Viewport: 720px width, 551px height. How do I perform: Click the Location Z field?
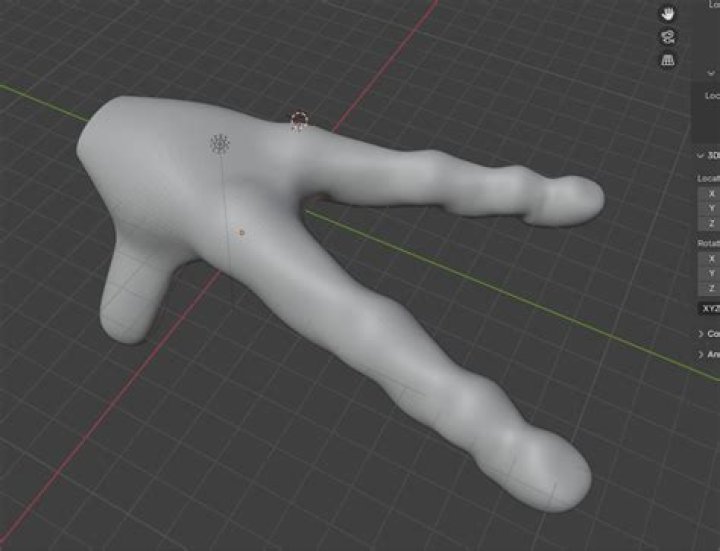pos(709,223)
